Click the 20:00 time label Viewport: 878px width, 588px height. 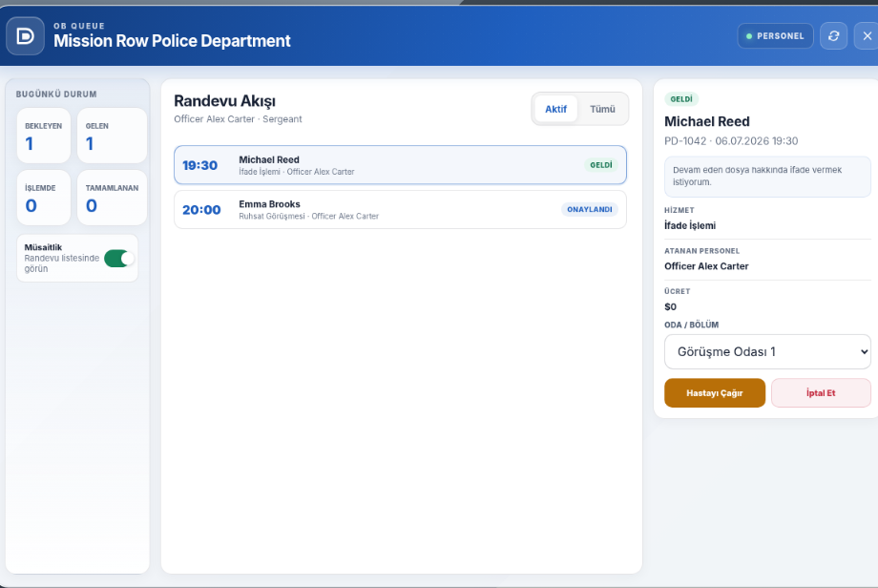tap(201, 209)
